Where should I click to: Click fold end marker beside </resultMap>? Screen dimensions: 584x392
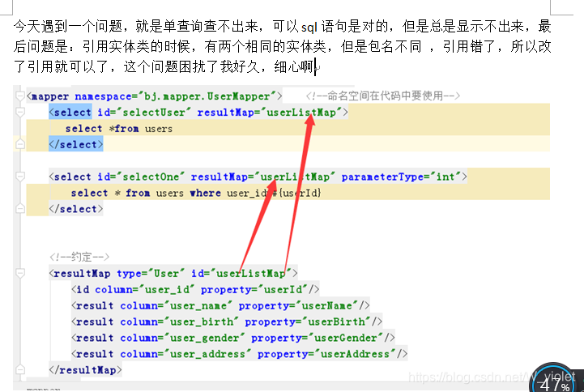[x=20, y=369]
